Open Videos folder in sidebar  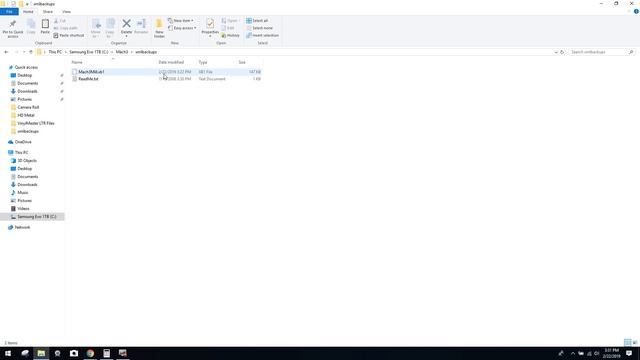pyautogui.click(x=23, y=209)
